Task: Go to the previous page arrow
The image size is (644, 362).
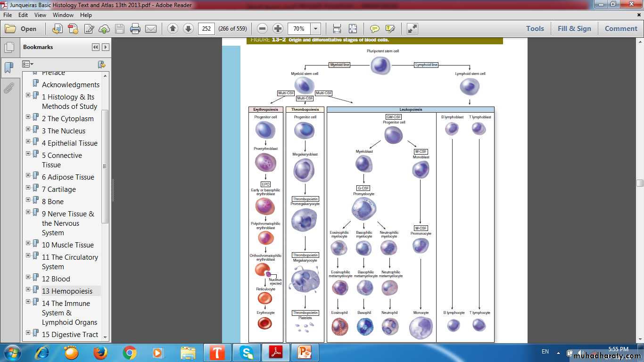Action: coord(173,29)
